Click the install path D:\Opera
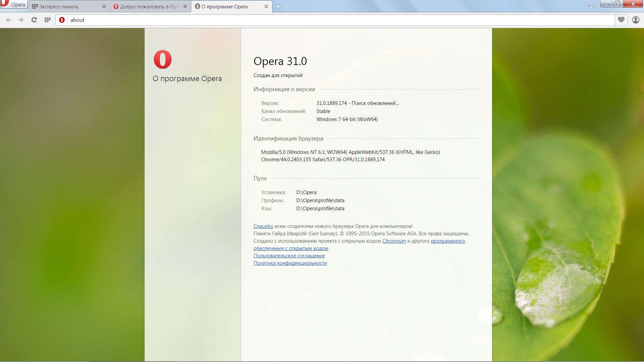The height and width of the screenshot is (362, 644). pos(307,192)
